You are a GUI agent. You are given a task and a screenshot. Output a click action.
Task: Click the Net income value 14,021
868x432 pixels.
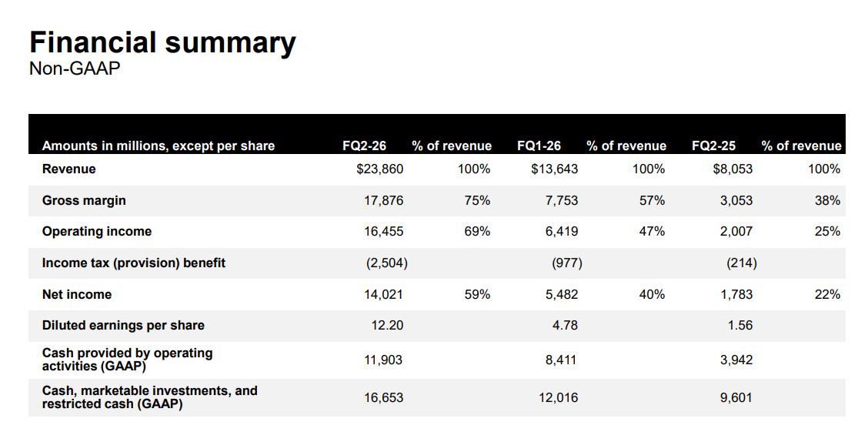pyautogui.click(x=383, y=294)
